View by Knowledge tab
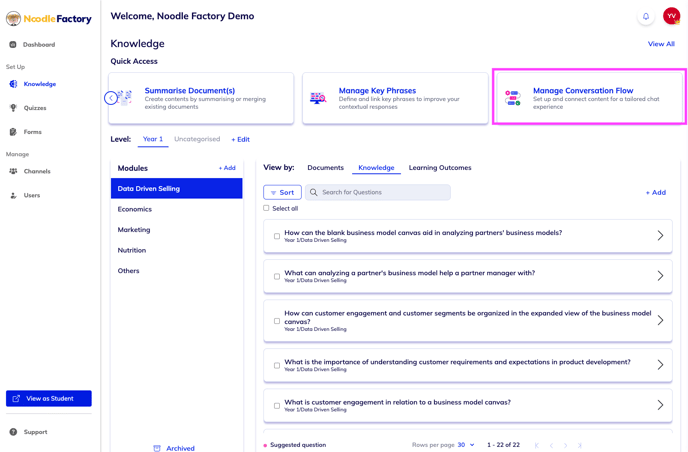Screen dimensions: 688x452 point(376,168)
